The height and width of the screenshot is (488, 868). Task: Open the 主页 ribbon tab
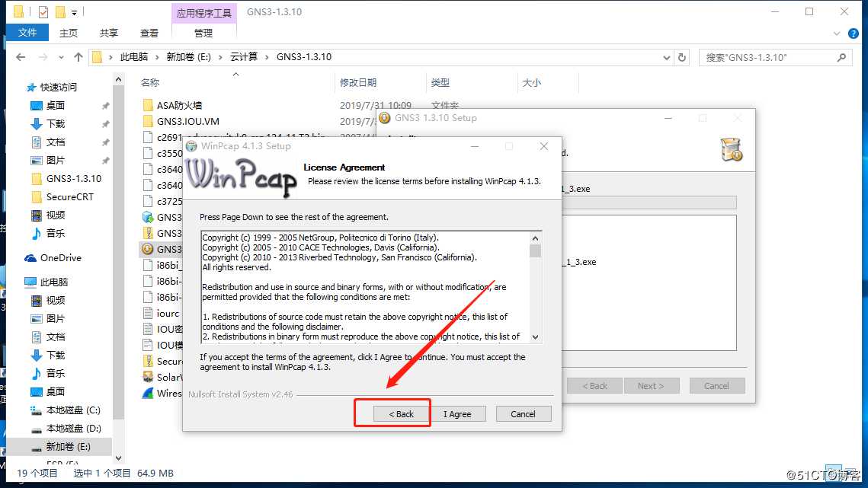coord(69,33)
